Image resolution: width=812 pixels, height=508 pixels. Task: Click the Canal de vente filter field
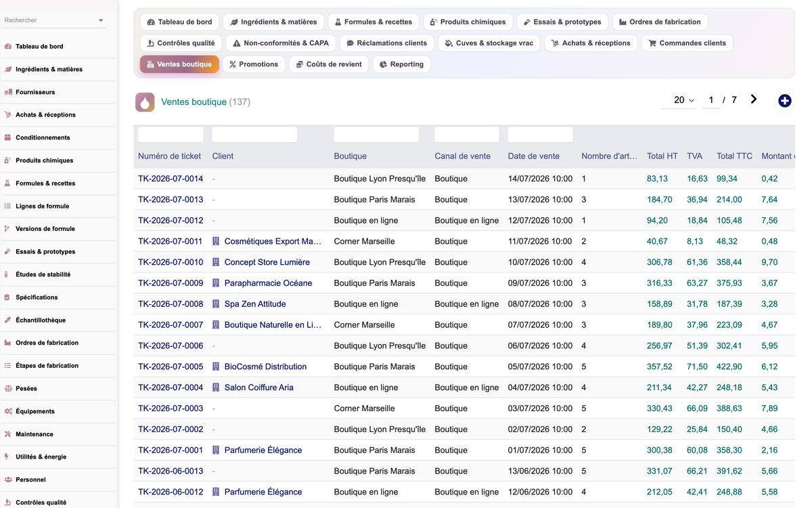point(467,134)
